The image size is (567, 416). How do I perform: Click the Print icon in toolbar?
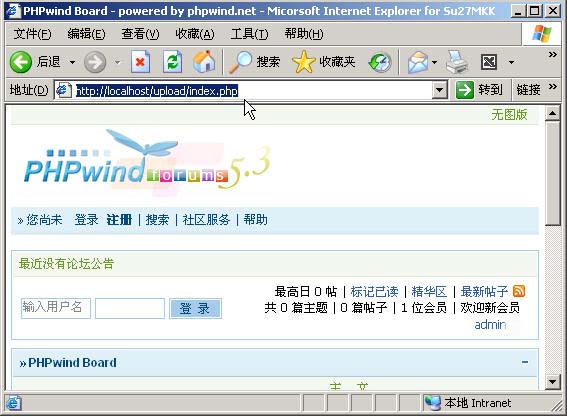[457, 62]
